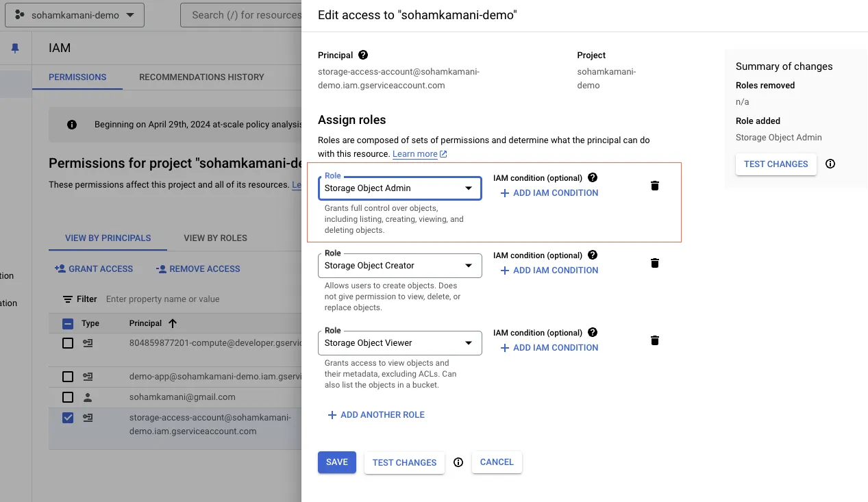Toggle the select-all checkbox in the Type column
The height and width of the screenshot is (502, 868).
pyautogui.click(x=67, y=323)
